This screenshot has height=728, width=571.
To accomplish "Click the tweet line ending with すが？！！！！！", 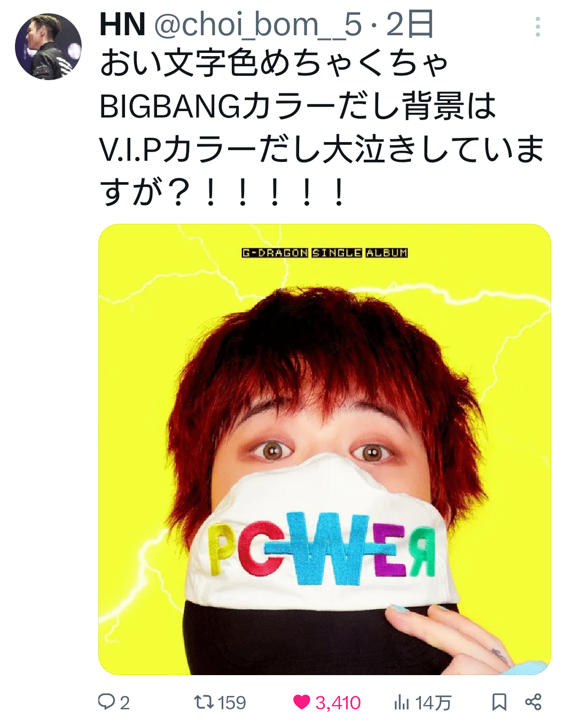I will tap(222, 192).
